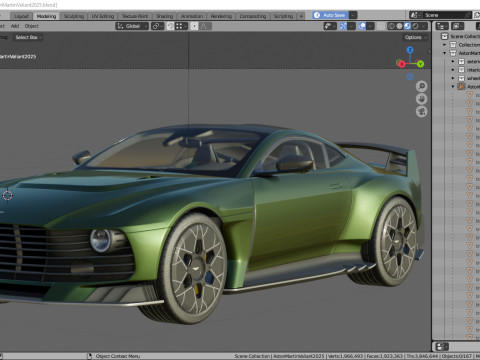Open the Select Box drag mode dropdown
Screen dimensions: 480x360
click(x=28, y=37)
